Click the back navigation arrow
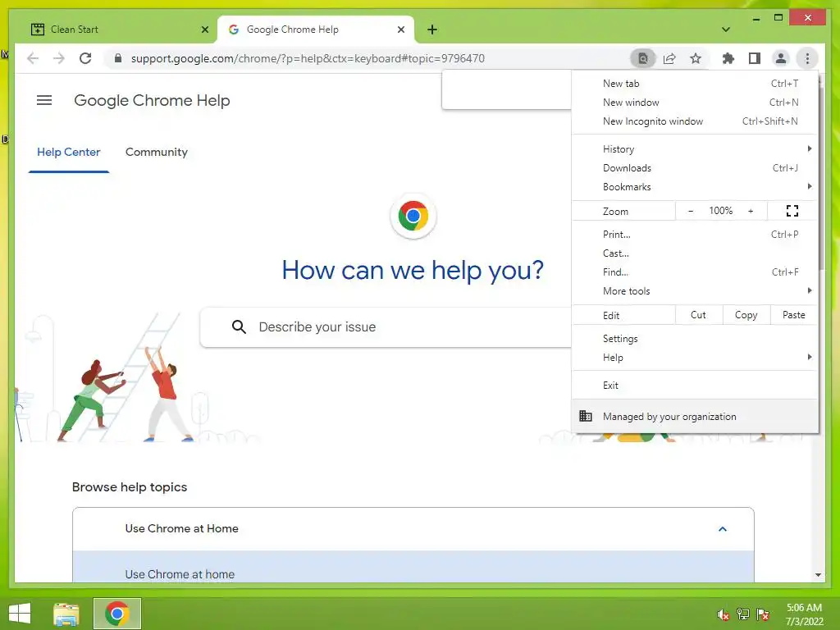Image resolution: width=840 pixels, height=630 pixels. pyautogui.click(x=33, y=58)
